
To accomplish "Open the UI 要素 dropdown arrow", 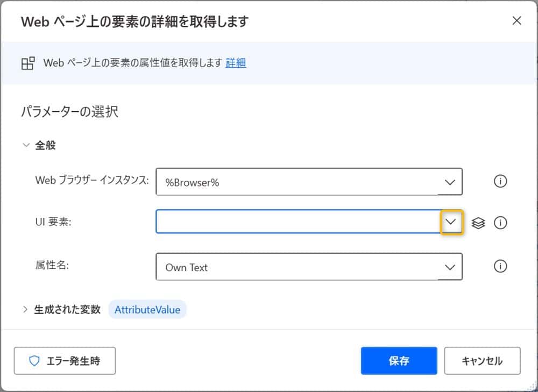I will pyautogui.click(x=451, y=222).
